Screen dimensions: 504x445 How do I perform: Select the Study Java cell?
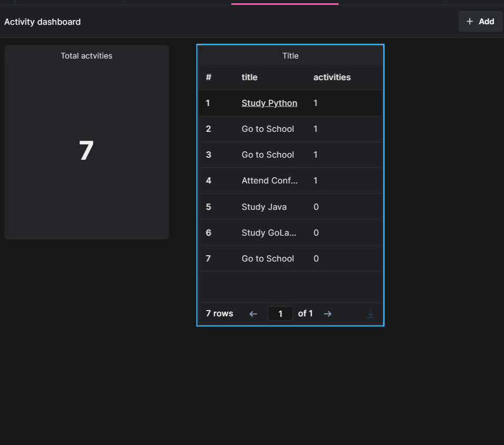(264, 207)
